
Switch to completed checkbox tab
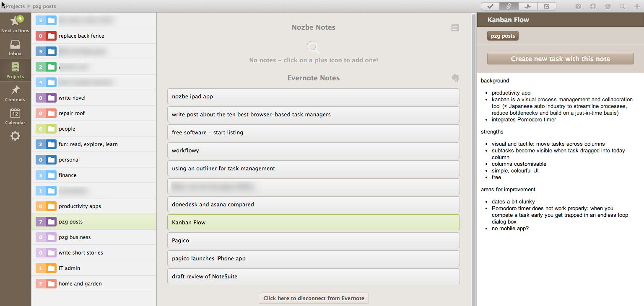coord(547,6)
